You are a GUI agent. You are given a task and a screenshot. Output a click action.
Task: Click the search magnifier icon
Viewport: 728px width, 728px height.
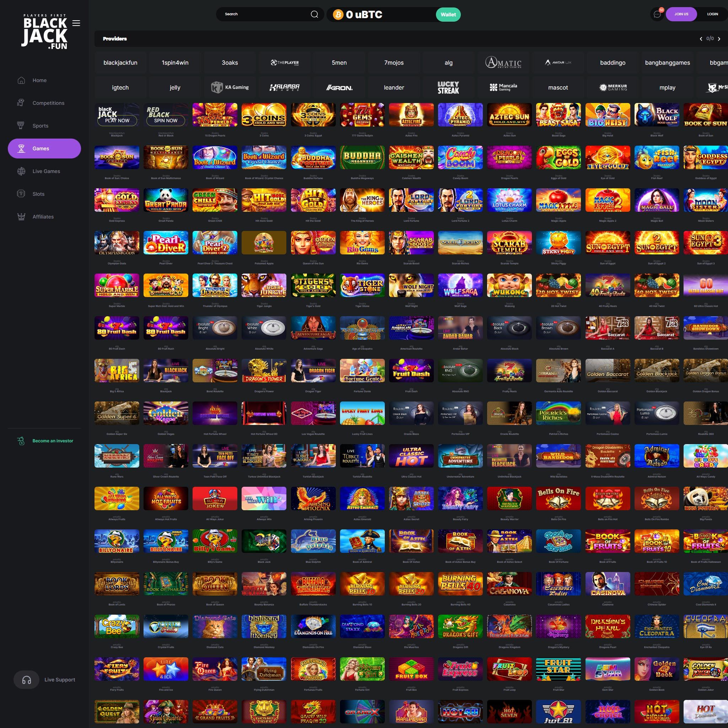coord(314,14)
